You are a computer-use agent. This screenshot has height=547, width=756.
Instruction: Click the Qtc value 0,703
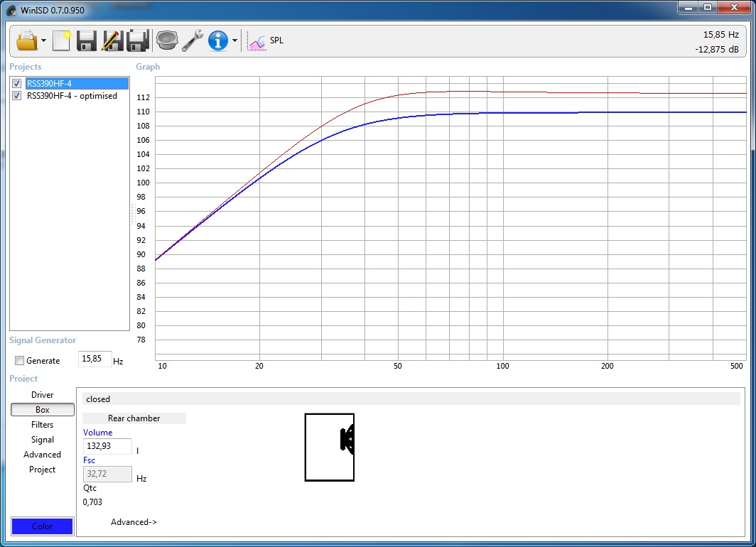click(x=92, y=502)
